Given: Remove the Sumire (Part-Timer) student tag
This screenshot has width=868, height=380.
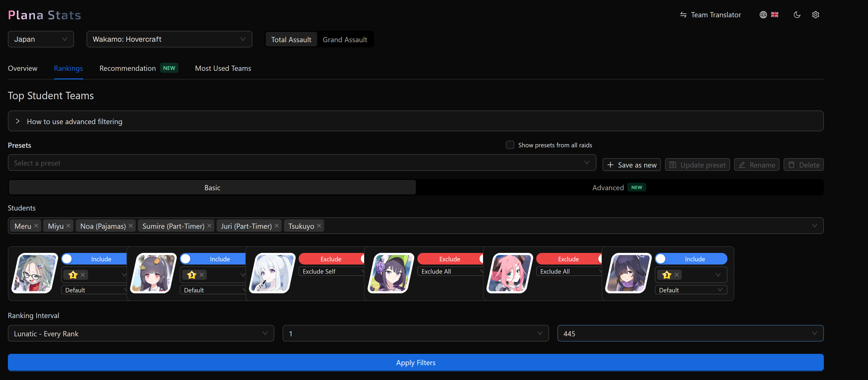Looking at the screenshot, I should pos(209,226).
